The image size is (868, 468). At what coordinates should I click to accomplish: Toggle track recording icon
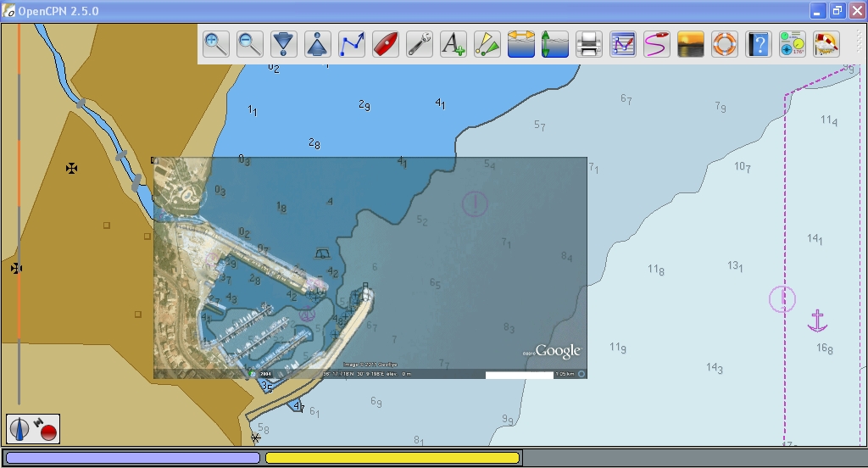tap(657, 44)
